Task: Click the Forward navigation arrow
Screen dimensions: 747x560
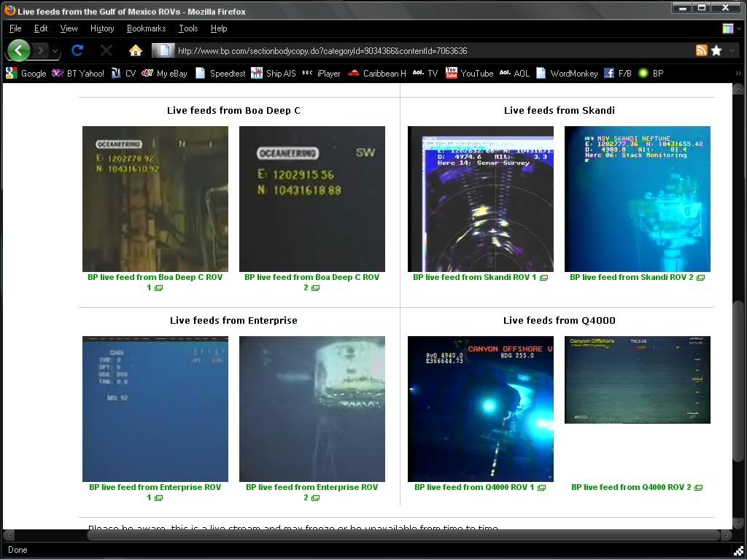Action: (x=41, y=50)
